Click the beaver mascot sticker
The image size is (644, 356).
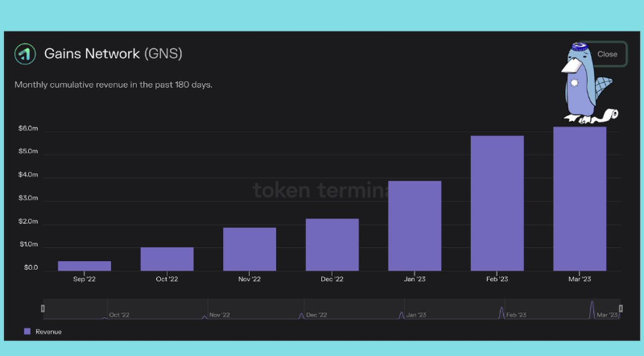pyautogui.click(x=586, y=84)
